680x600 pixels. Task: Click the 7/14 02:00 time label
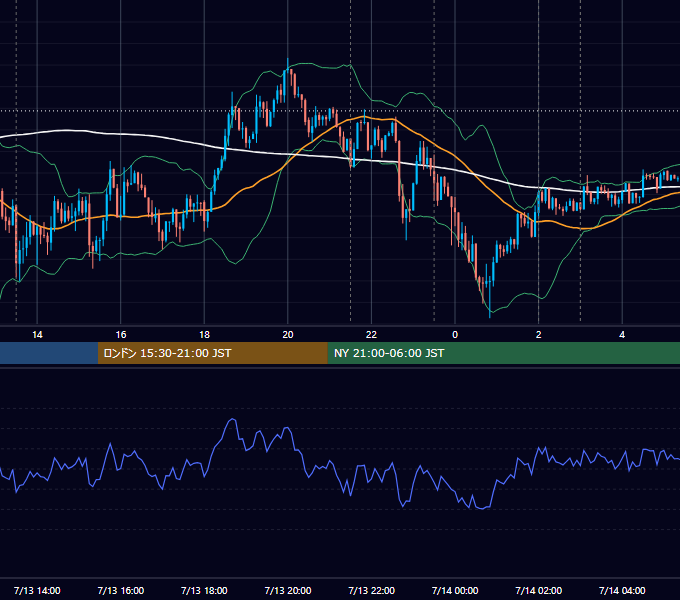(539, 590)
